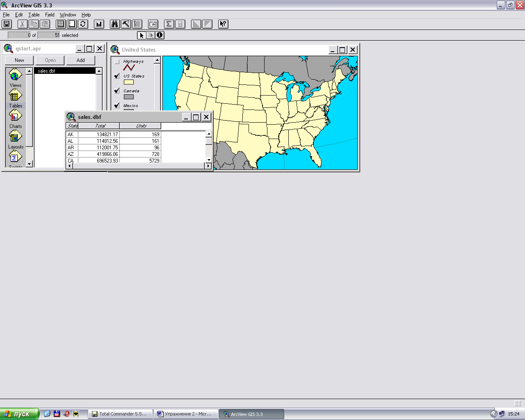Open the Query Builder hammer icon
This screenshot has width=525, height=420.
(x=126, y=24)
